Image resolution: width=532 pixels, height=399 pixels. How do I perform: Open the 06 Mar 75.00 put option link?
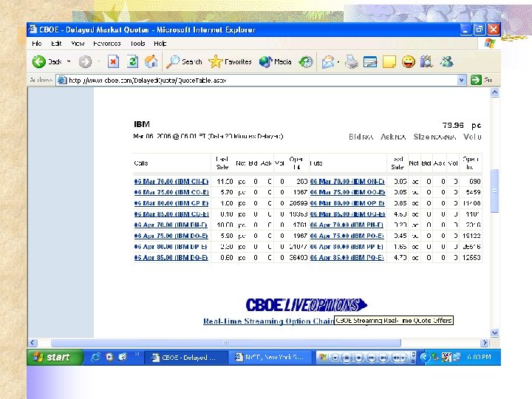click(x=348, y=192)
